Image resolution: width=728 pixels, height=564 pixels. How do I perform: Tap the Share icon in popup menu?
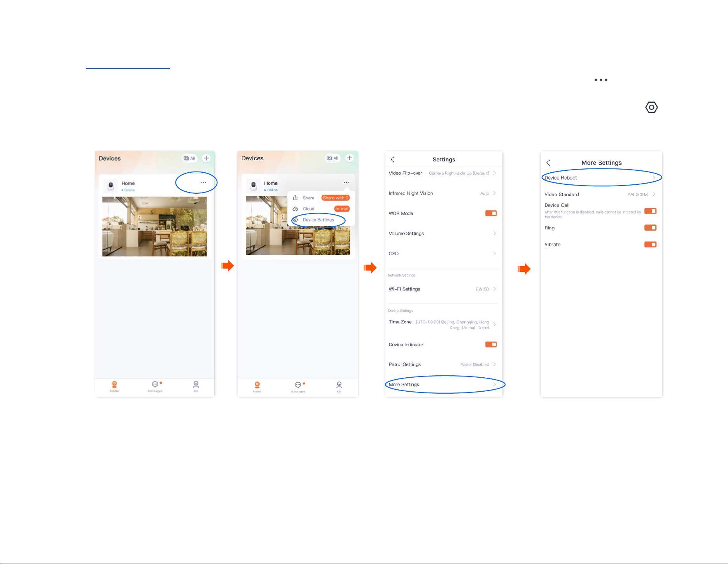(295, 198)
